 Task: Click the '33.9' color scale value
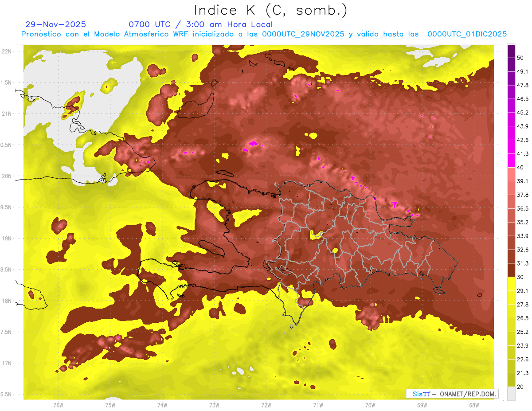[x=523, y=236]
